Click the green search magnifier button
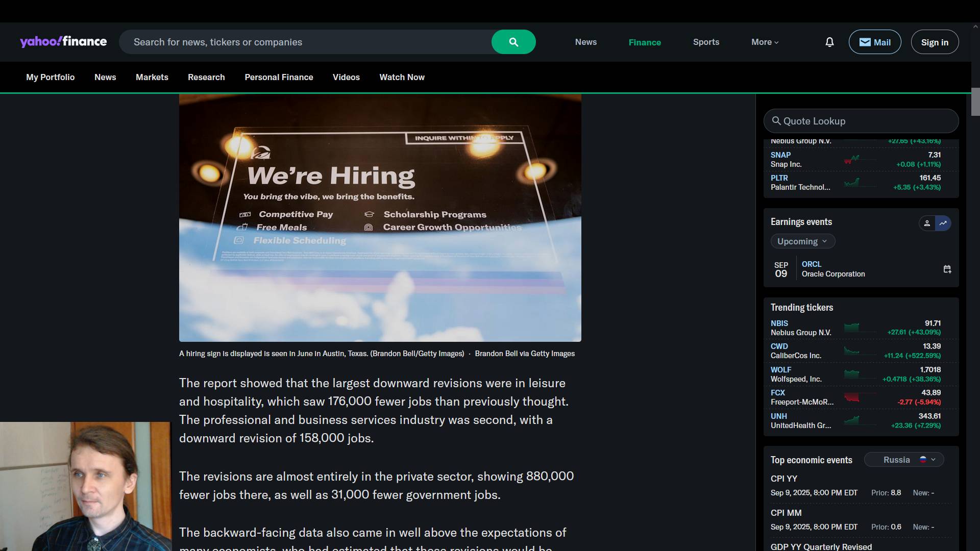 click(513, 42)
